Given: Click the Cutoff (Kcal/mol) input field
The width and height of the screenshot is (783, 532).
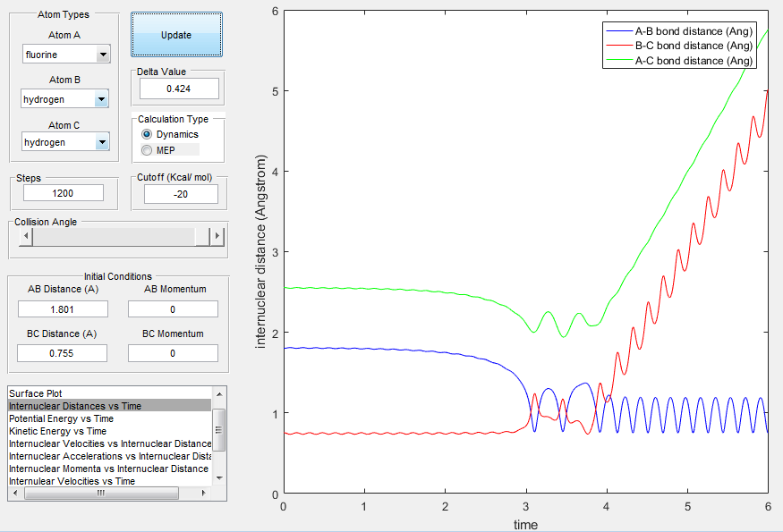Looking at the screenshot, I should 181,194.
